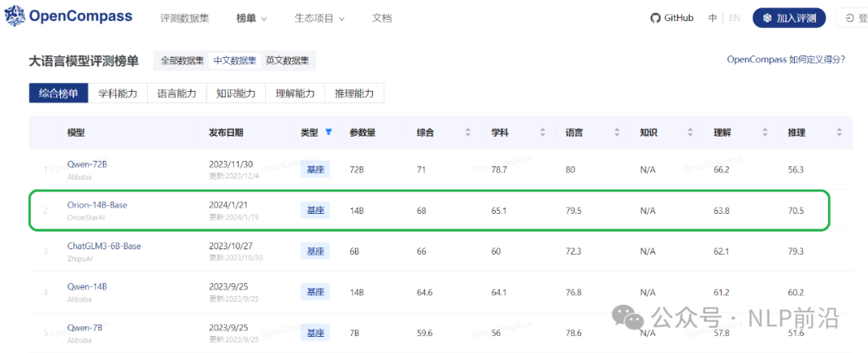Switch to the 推理能力 tab

355,93
